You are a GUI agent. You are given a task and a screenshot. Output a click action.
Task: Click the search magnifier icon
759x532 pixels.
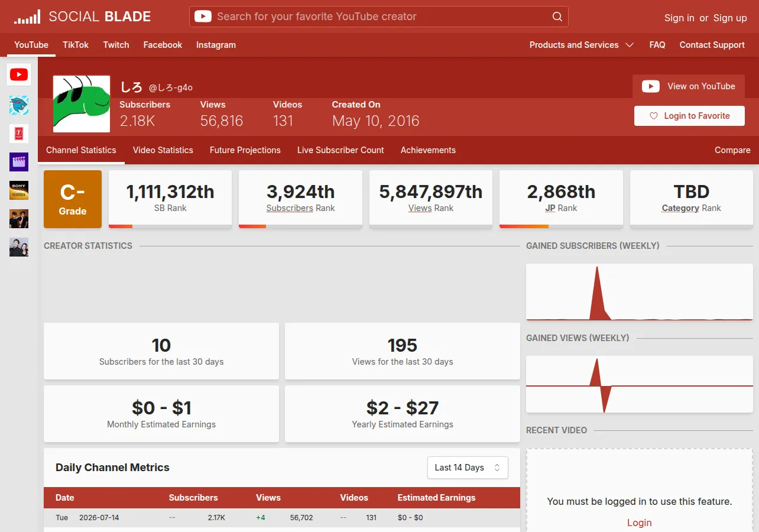click(557, 17)
